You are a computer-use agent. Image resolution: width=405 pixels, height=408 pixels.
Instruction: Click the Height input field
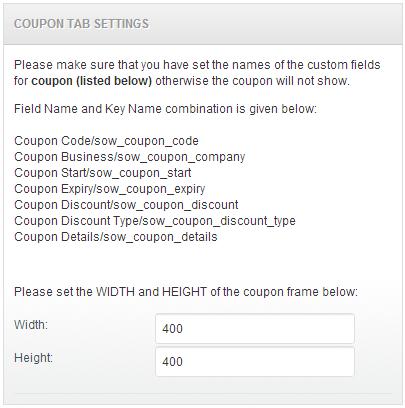255,362
